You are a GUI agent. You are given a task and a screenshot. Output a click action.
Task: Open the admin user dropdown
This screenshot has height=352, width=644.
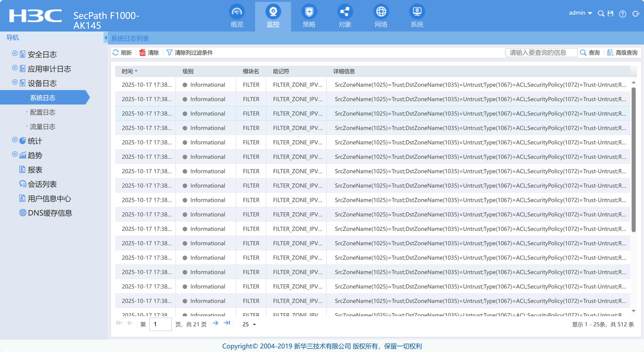[580, 13]
